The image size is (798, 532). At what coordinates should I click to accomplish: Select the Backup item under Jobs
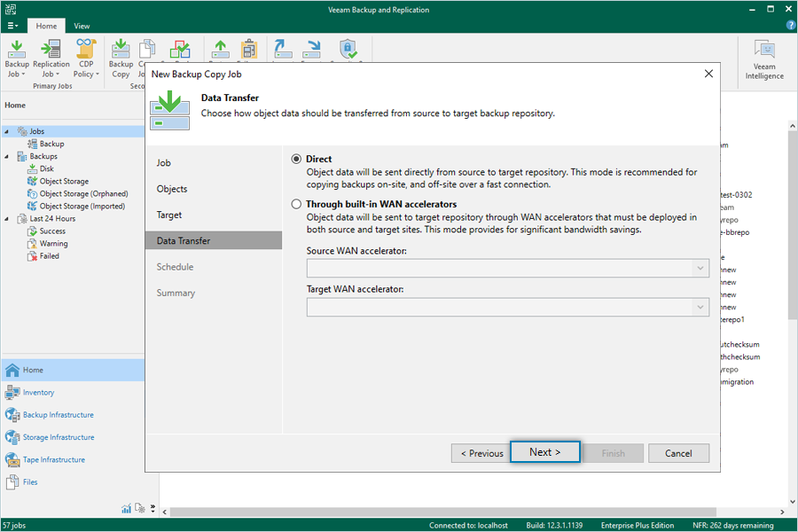coord(52,144)
